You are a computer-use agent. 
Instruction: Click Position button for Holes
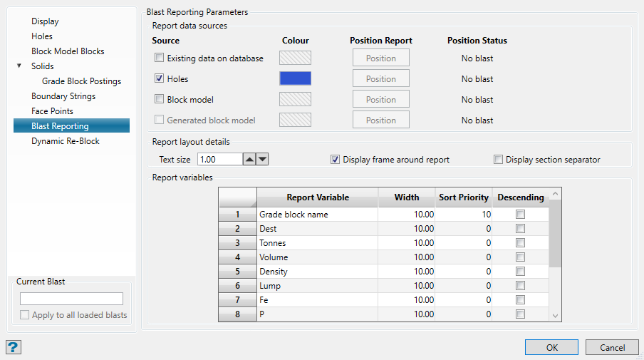(x=381, y=79)
